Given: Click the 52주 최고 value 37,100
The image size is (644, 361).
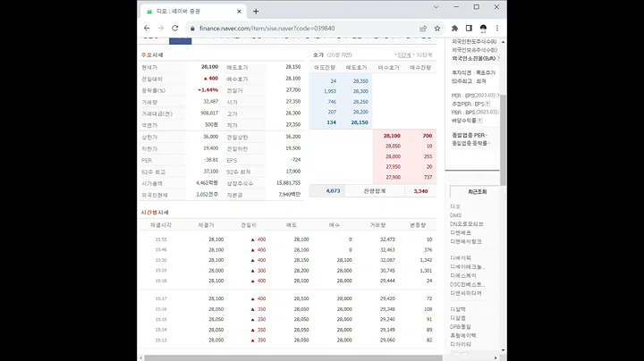Looking at the screenshot, I should pos(211,172).
